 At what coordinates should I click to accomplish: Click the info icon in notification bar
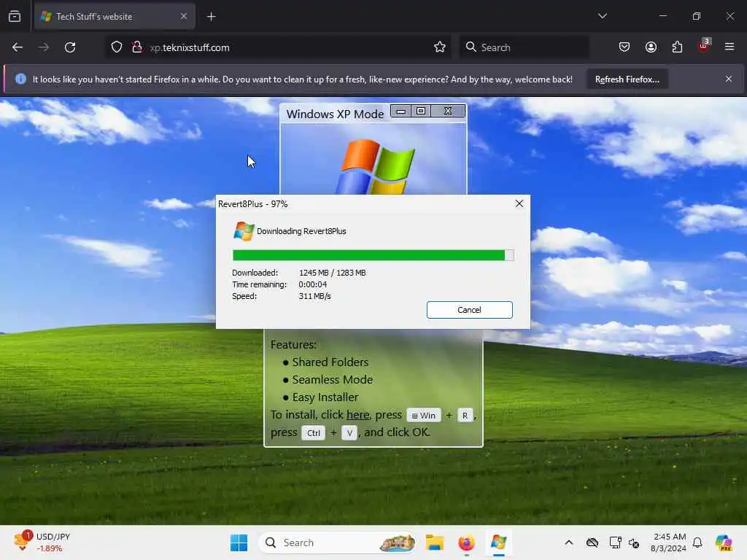(x=20, y=79)
